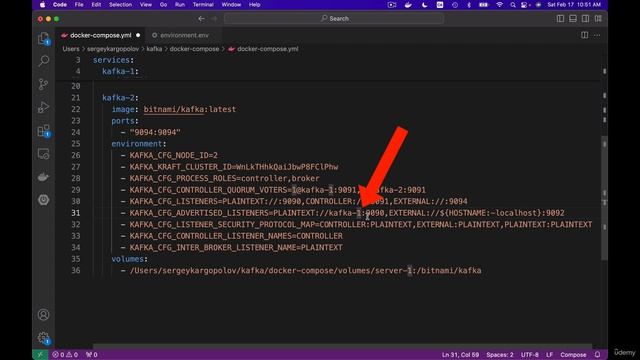Open the Accounts menu in activity bar

point(43,315)
